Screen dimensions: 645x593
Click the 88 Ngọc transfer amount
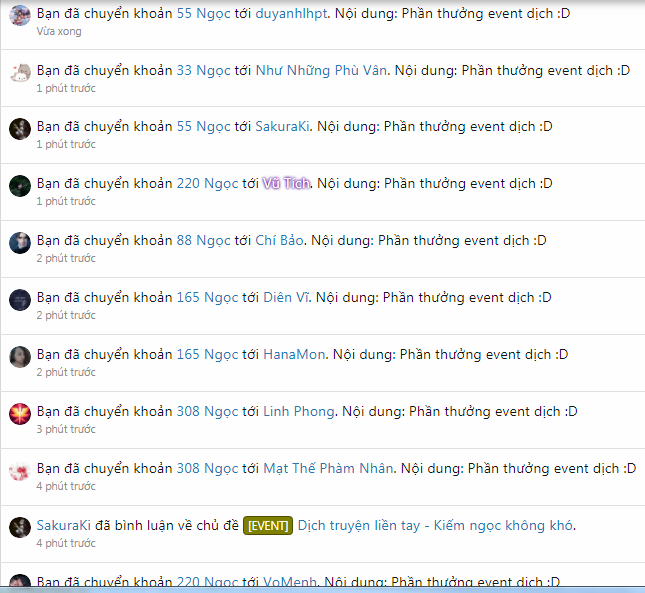203,240
